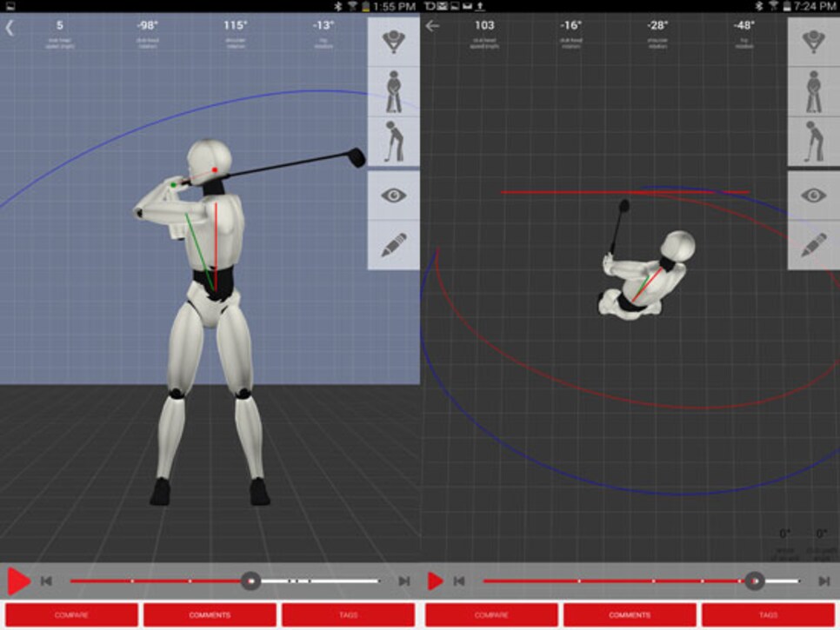
Task: Open COMMENTS on the left screen
Action: (x=210, y=615)
